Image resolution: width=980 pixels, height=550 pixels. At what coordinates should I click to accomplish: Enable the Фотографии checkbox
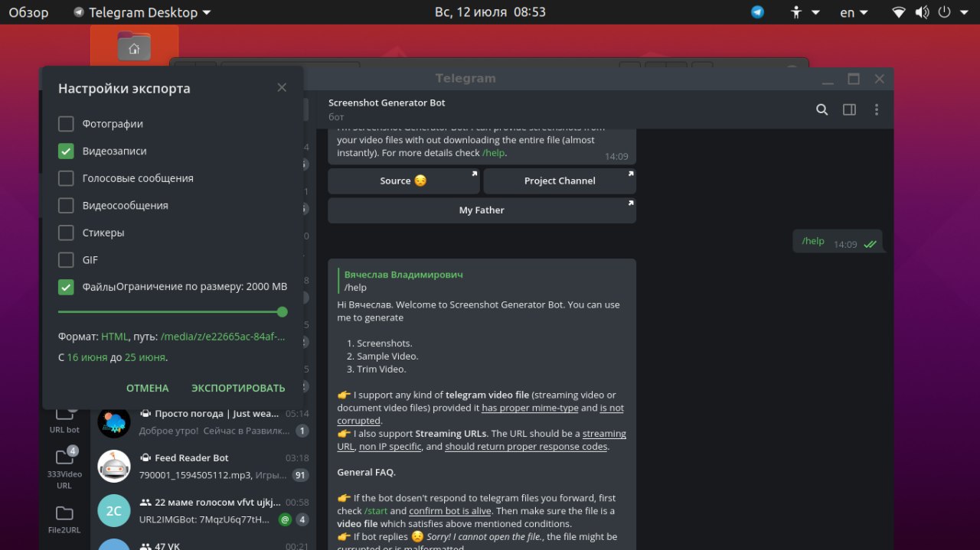pyautogui.click(x=66, y=124)
